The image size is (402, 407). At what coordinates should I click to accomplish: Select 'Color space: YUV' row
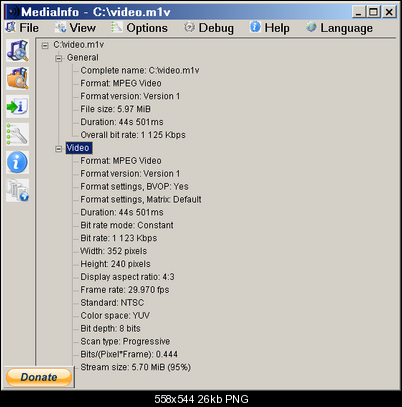(115, 316)
